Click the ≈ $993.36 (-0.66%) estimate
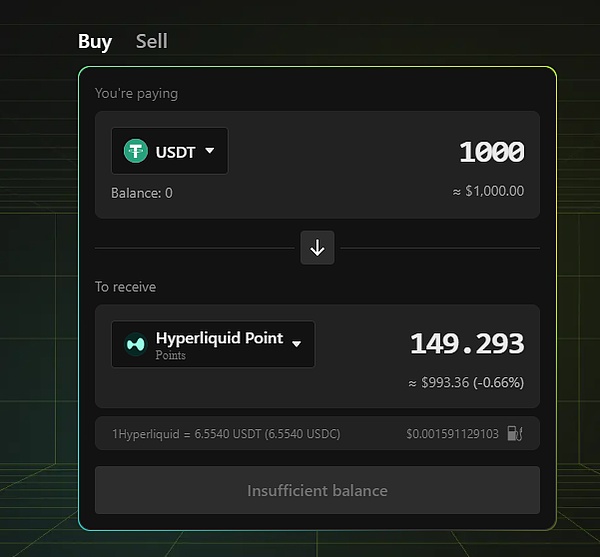Image resolution: width=600 pixels, height=557 pixels. point(466,383)
